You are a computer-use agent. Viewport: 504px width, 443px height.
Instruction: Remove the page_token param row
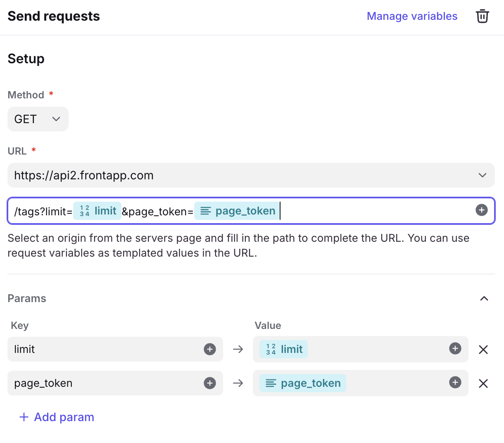[x=483, y=383]
